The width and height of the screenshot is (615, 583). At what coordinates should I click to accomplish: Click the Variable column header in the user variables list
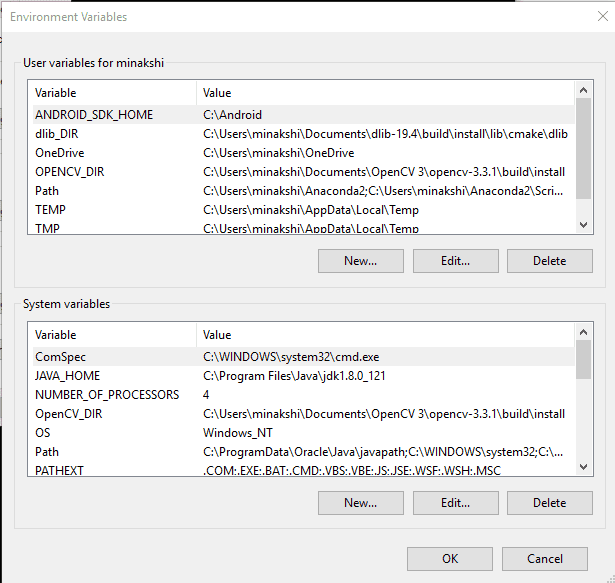[115, 93]
